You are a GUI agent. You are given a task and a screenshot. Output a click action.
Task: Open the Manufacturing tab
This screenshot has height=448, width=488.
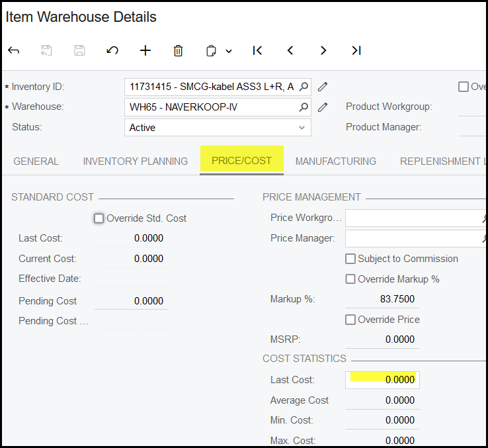[335, 161]
